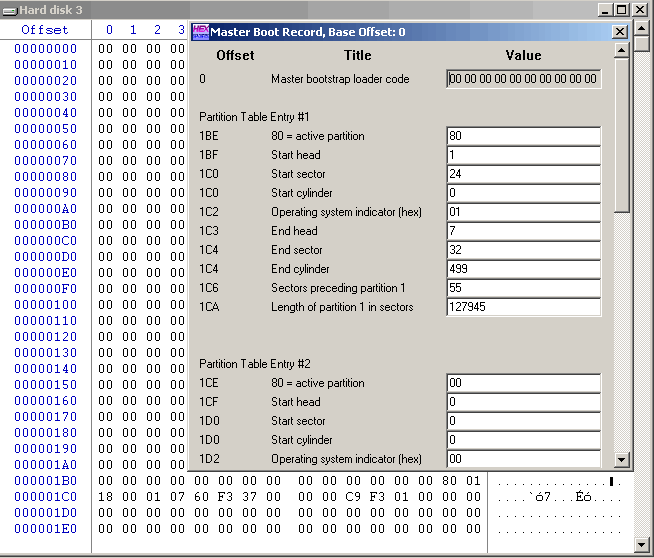This screenshot has width=654, height=558.
Task: Edit entry #1 End sector field 32
Action: [523, 250]
